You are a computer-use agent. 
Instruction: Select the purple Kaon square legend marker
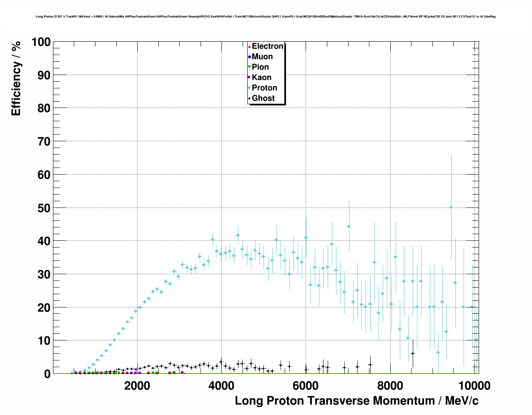(249, 77)
